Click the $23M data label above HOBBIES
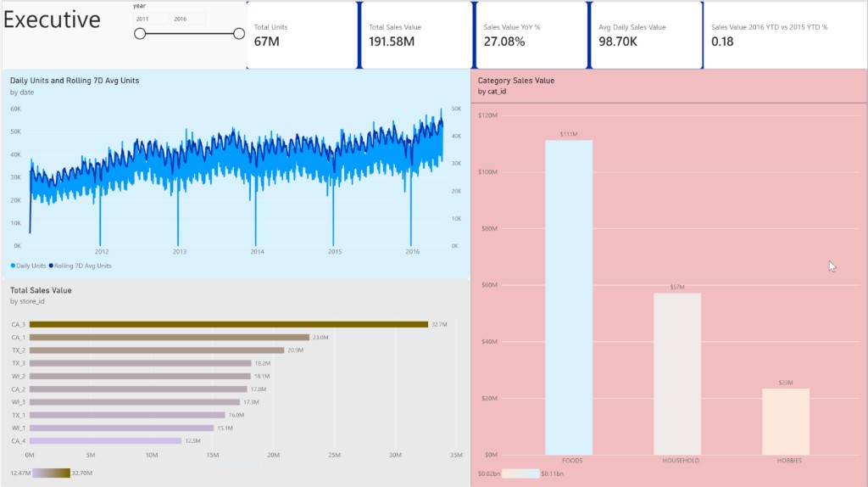This screenshot has width=868, height=487. pyautogui.click(x=786, y=383)
